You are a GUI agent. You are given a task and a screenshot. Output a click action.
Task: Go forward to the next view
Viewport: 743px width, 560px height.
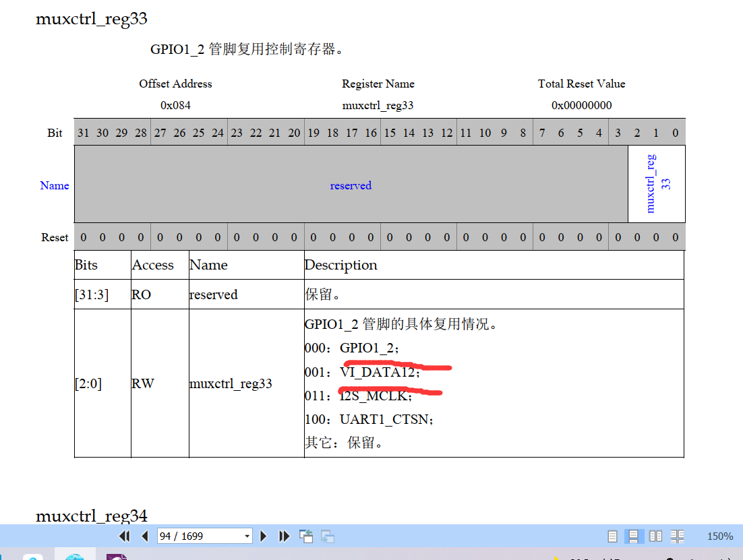click(x=328, y=536)
